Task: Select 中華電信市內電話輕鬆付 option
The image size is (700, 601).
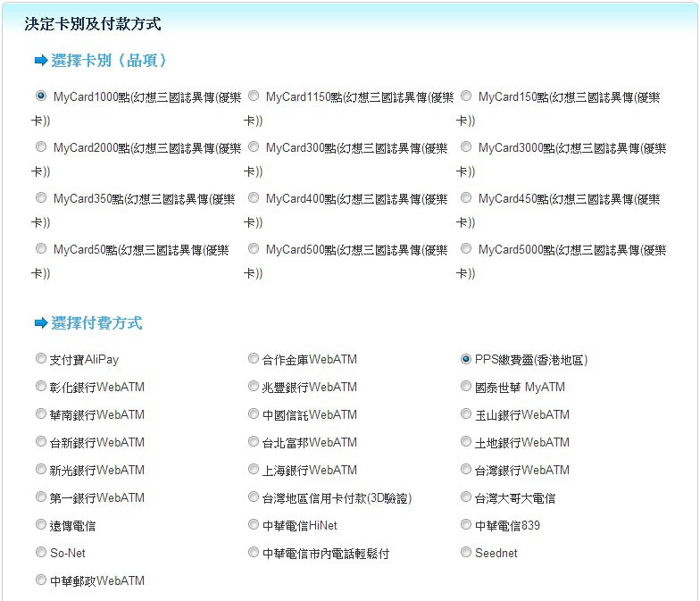Action: (254, 552)
